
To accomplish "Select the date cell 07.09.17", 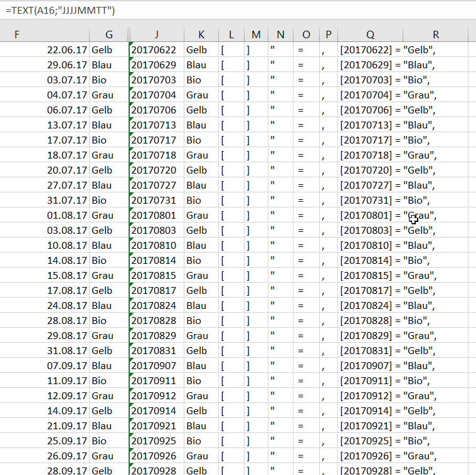I will coord(67,366).
